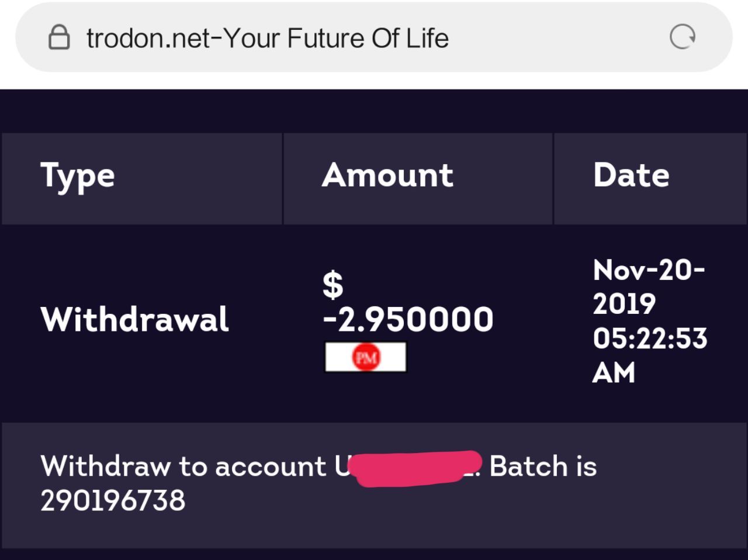
Task: Click the pink redacted account number
Action: 417,468
